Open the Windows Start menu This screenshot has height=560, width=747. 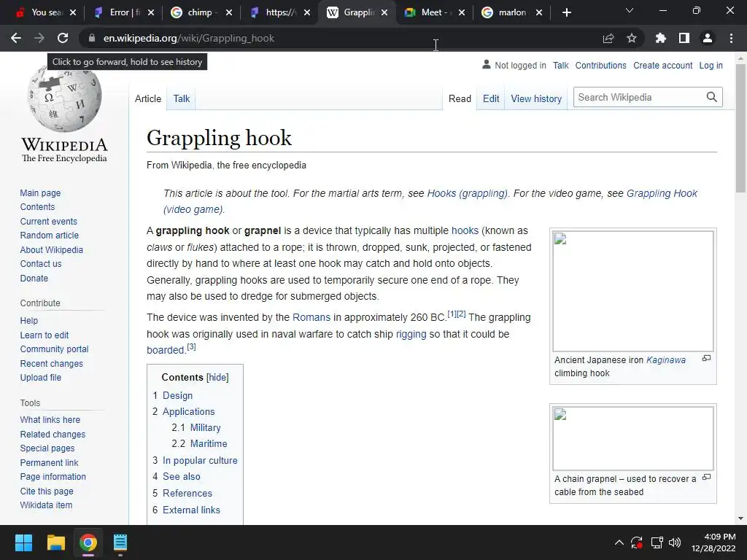click(23, 542)
